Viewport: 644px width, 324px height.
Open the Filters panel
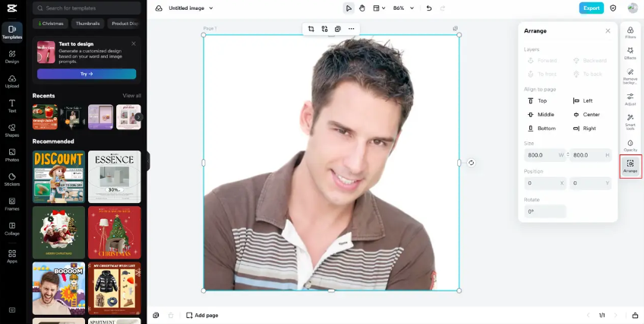tap(630, 33)
